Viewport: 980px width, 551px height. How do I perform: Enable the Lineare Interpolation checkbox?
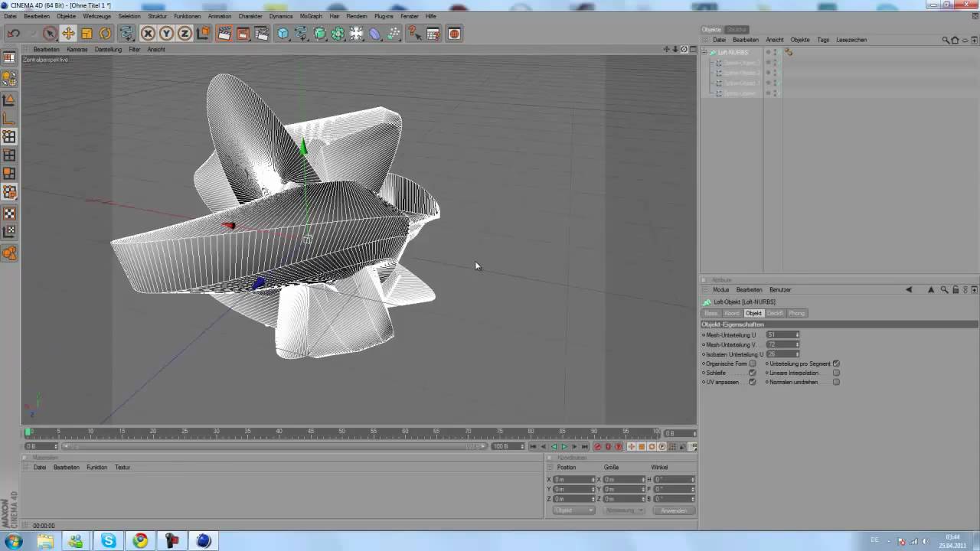tap(836, 373)
